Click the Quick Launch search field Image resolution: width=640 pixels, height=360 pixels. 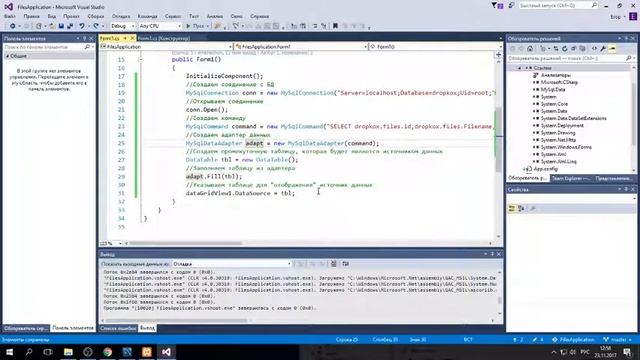point(558,5)
